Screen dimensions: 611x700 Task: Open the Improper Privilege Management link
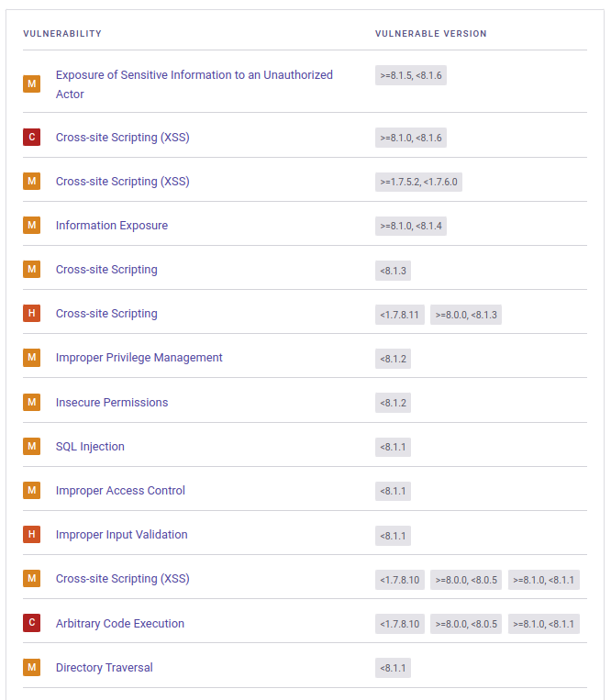139,358
